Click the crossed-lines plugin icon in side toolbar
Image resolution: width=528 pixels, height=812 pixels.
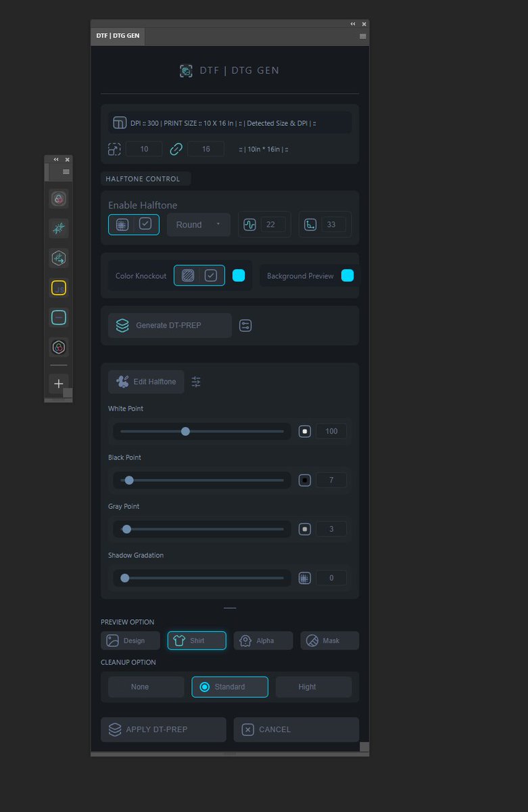(x=59, y=229)
